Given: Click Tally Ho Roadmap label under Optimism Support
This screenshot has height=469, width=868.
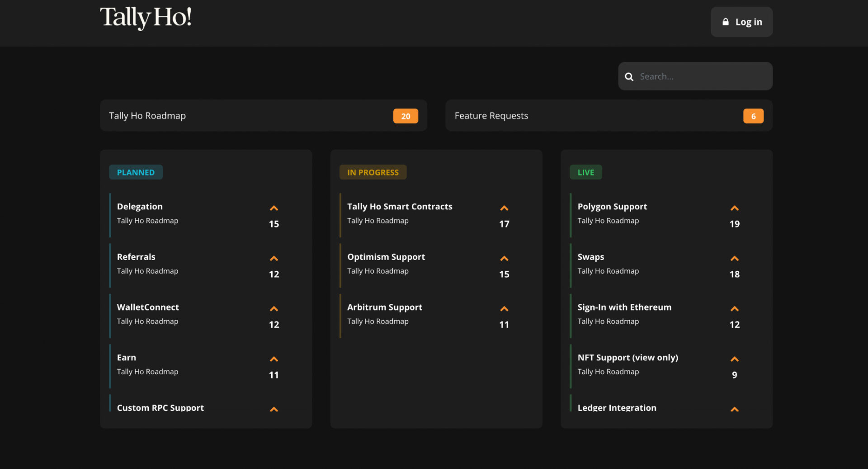Looking at the screenshot, I should coord(378,271).
